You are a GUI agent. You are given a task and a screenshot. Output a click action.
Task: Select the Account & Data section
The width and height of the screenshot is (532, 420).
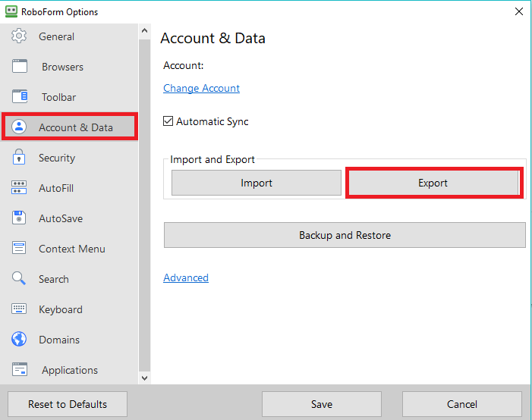(x=70, y=127)
